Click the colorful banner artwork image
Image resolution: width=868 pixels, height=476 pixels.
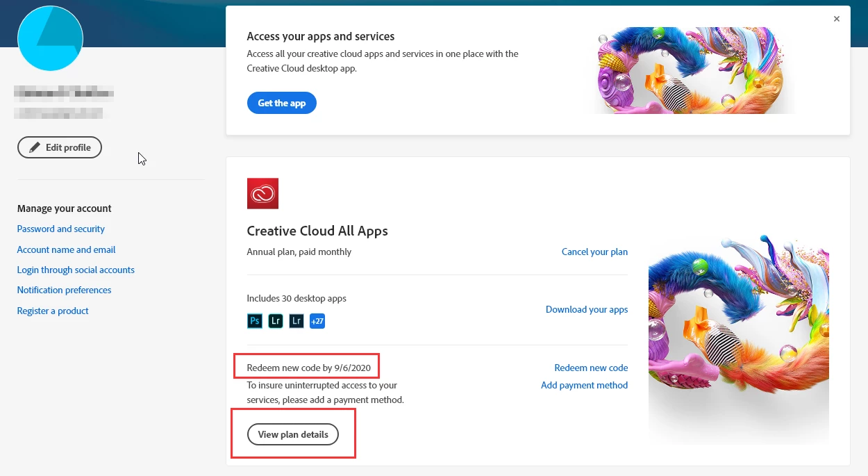[696, 70]
